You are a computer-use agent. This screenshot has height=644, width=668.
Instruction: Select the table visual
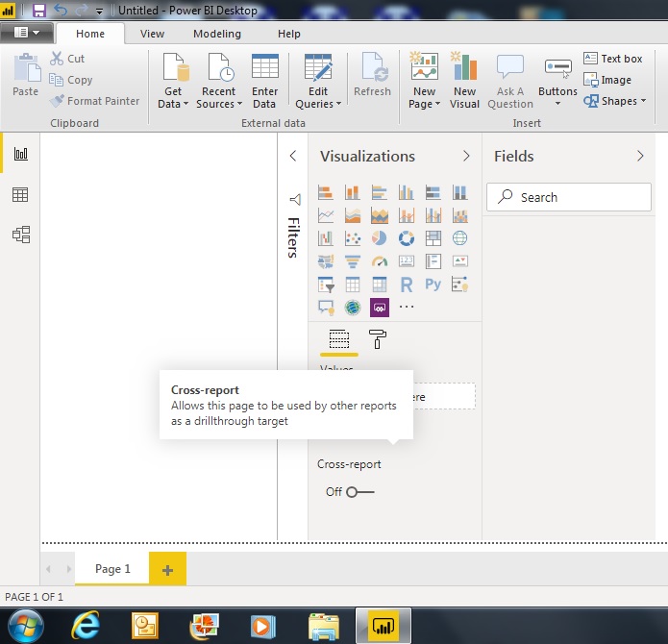coord(353,285)
